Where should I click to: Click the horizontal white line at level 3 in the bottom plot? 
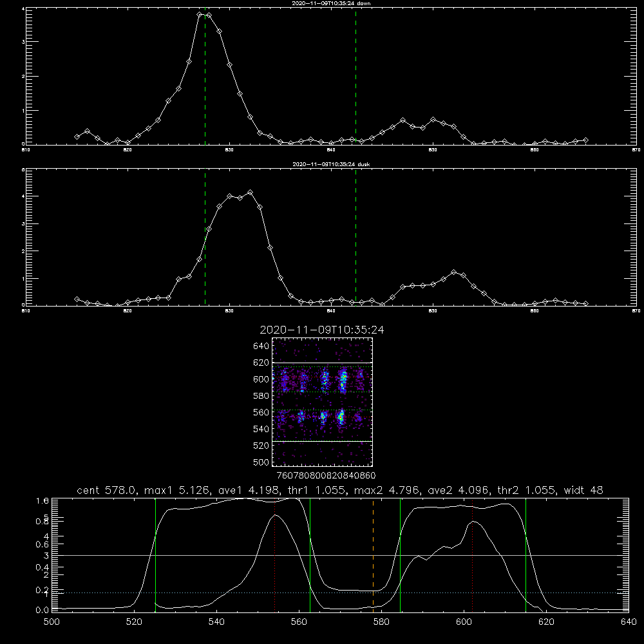(x=340, y=555)
